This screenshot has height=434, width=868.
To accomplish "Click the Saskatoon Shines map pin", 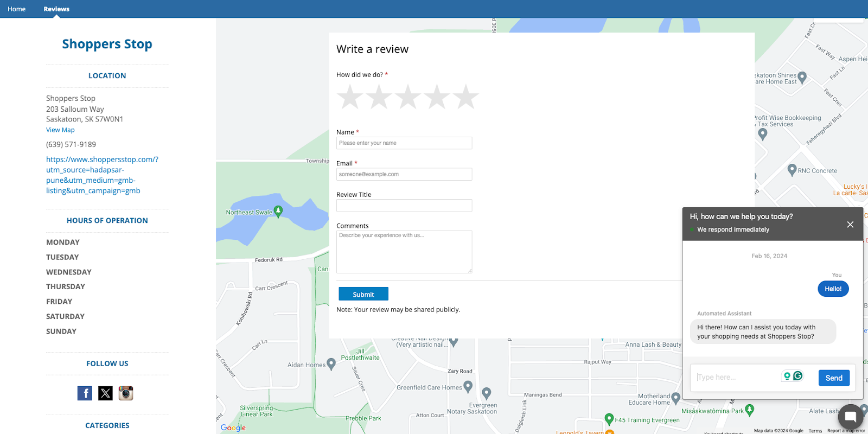I will pos(802,77).
